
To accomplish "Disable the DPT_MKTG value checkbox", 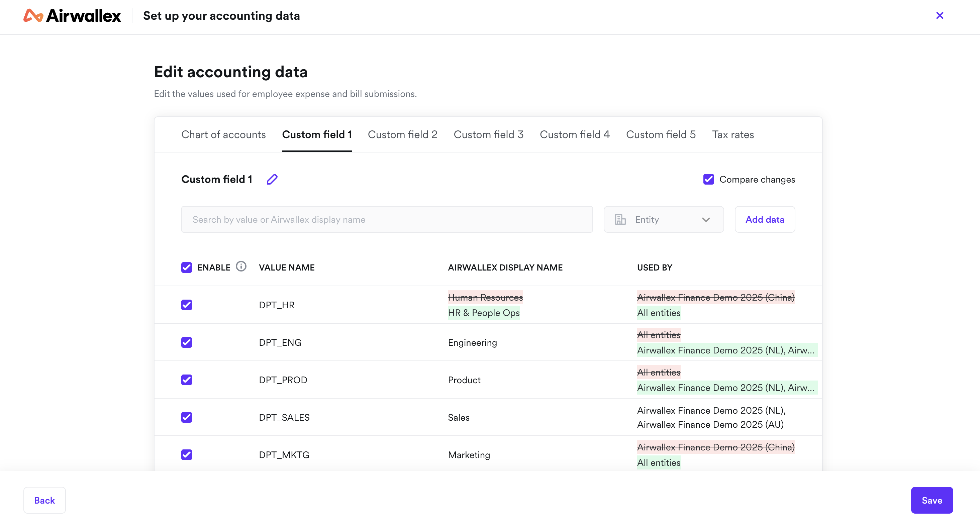I will (186, 454).
